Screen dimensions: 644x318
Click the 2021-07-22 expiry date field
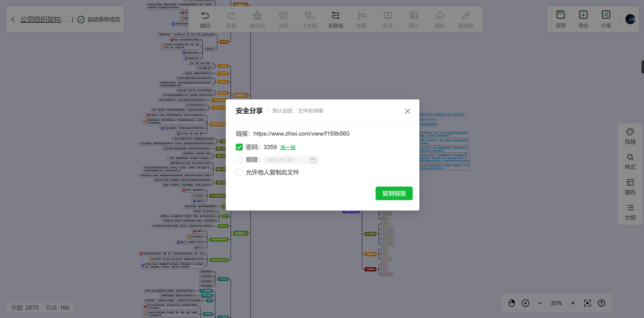pos(291,160)
